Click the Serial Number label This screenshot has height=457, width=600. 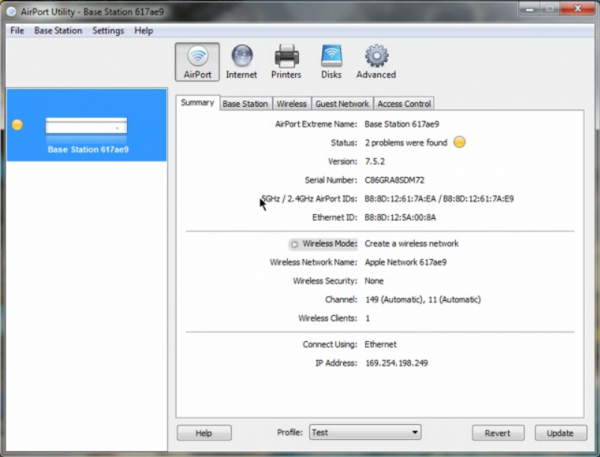click(331, 180)
